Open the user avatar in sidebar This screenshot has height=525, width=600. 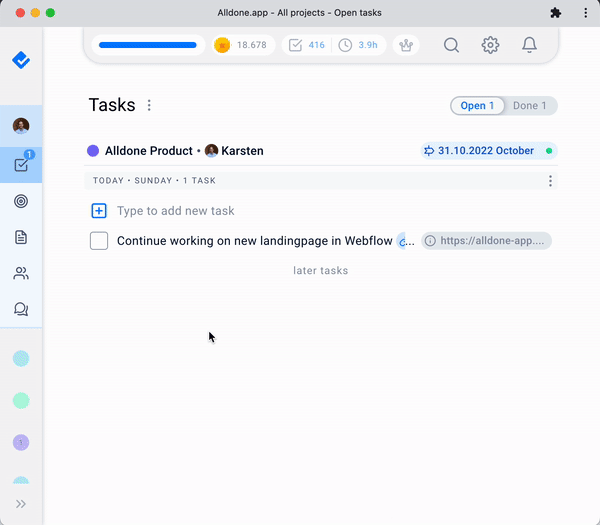[21, 126]
